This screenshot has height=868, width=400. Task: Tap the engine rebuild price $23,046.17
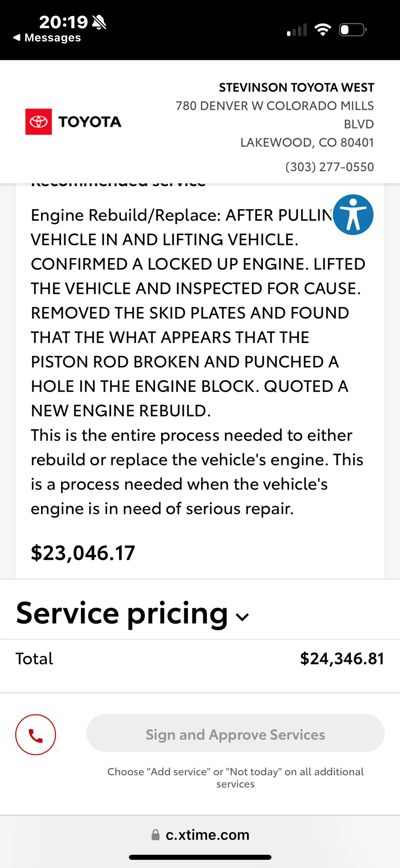(x=83, y=553)
